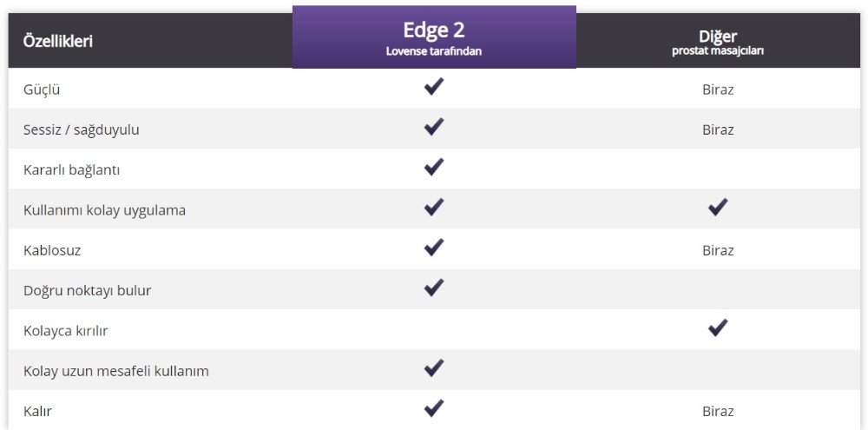Select the Kolayca kırılır feature label

click(x=65, y=331)
